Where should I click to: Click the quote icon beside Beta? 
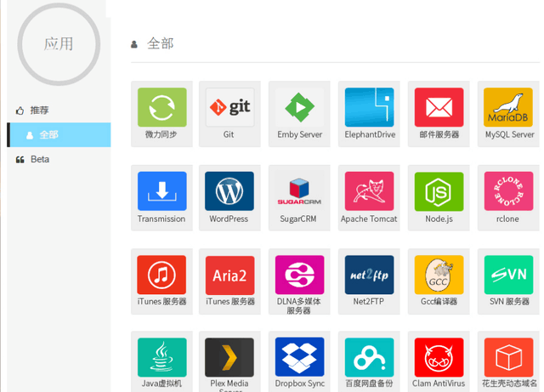tap(20, 160)
